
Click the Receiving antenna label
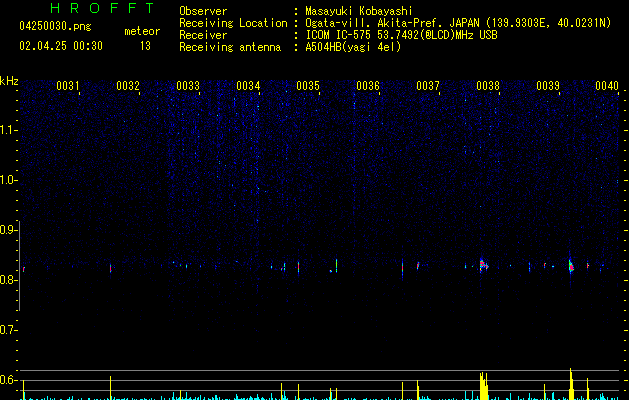pyautogui.click(x=230, y=47)
